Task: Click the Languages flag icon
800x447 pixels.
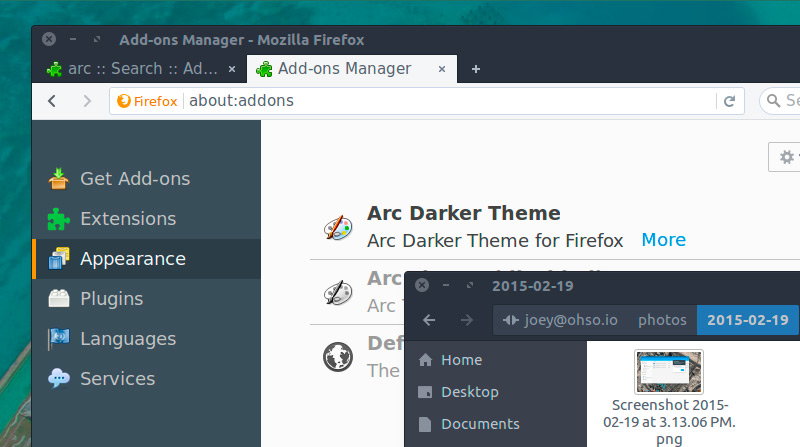Action: click(59, 339)
